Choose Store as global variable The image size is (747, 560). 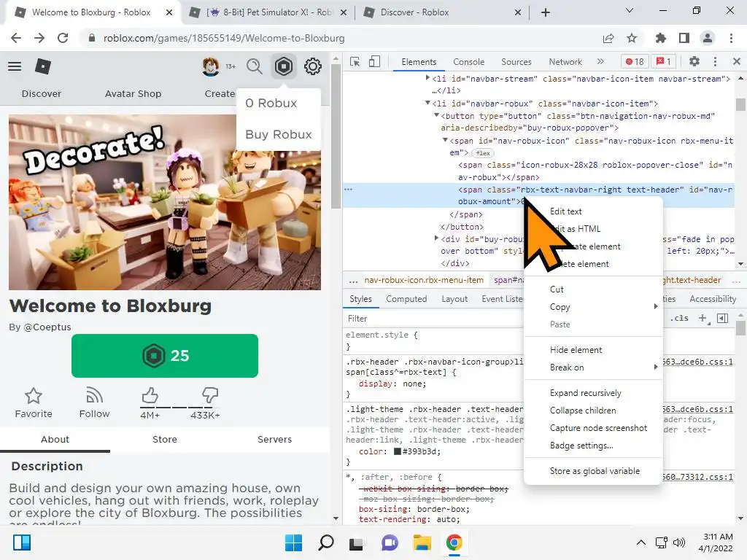593,471
